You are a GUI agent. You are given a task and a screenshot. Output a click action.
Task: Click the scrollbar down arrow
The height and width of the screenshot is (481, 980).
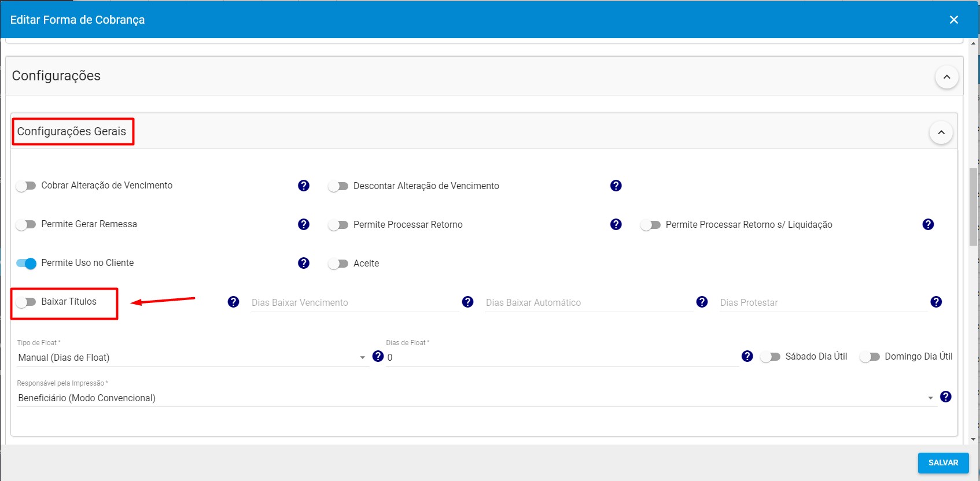coord(974,439)
